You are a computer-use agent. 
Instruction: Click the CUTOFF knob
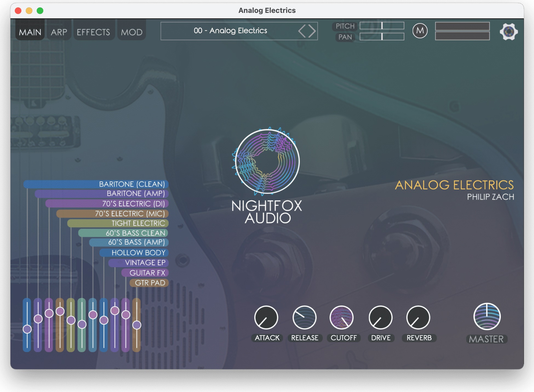(x=341, y=317)
